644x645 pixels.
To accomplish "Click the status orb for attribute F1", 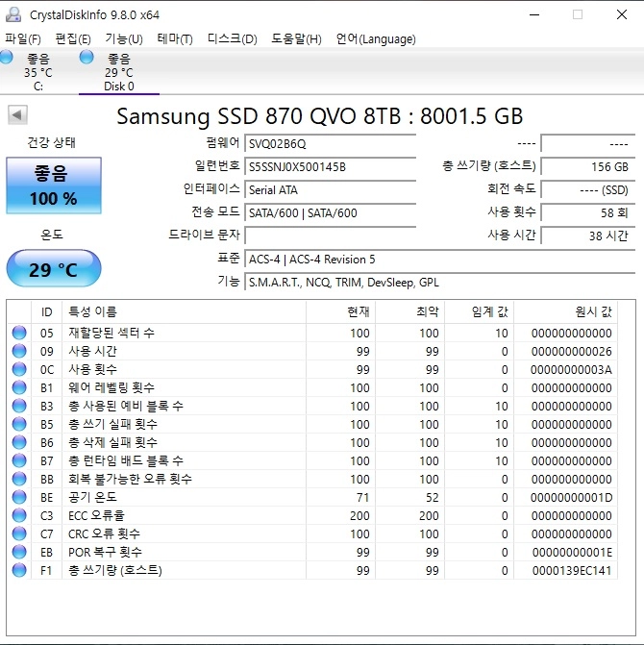I will click(x=19, y=570).
